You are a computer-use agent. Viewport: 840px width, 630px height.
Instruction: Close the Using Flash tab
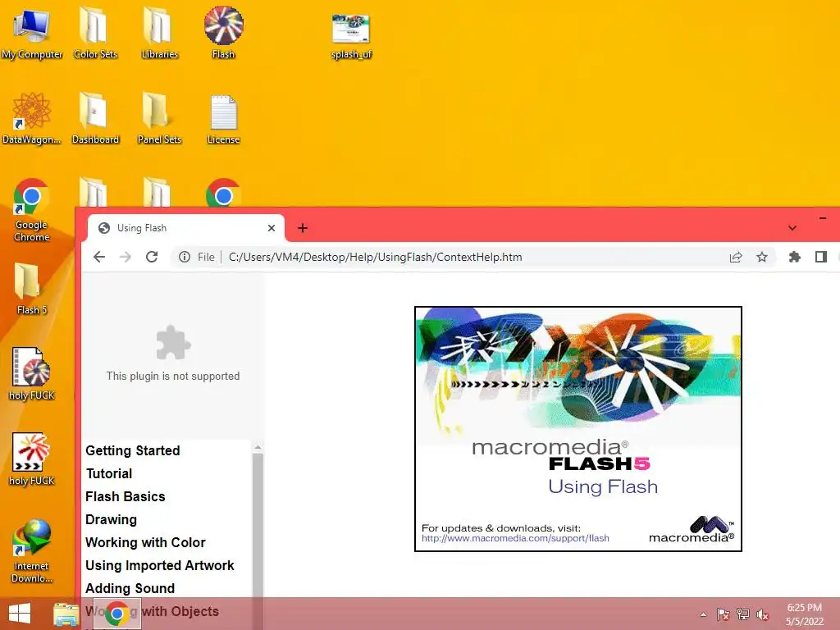pyautogui.click(x=272, y=228)
